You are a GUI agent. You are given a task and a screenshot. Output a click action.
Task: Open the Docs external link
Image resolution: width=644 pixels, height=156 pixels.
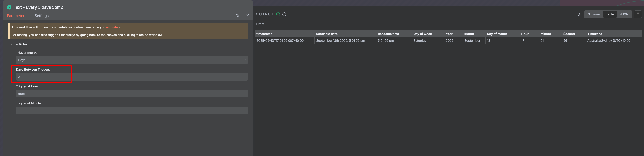242,16
